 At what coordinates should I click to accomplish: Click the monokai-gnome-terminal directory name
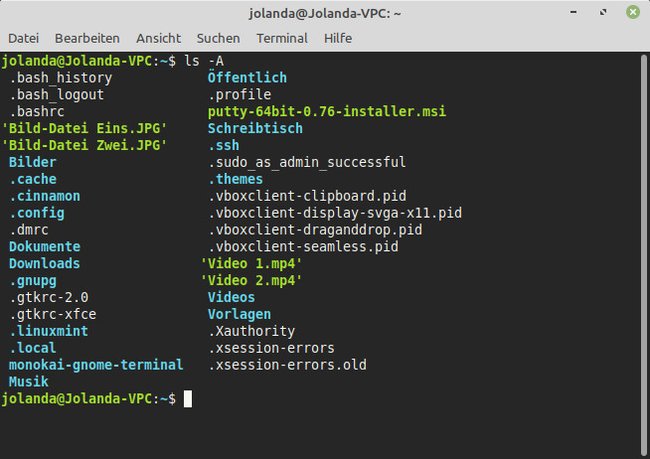96,365
